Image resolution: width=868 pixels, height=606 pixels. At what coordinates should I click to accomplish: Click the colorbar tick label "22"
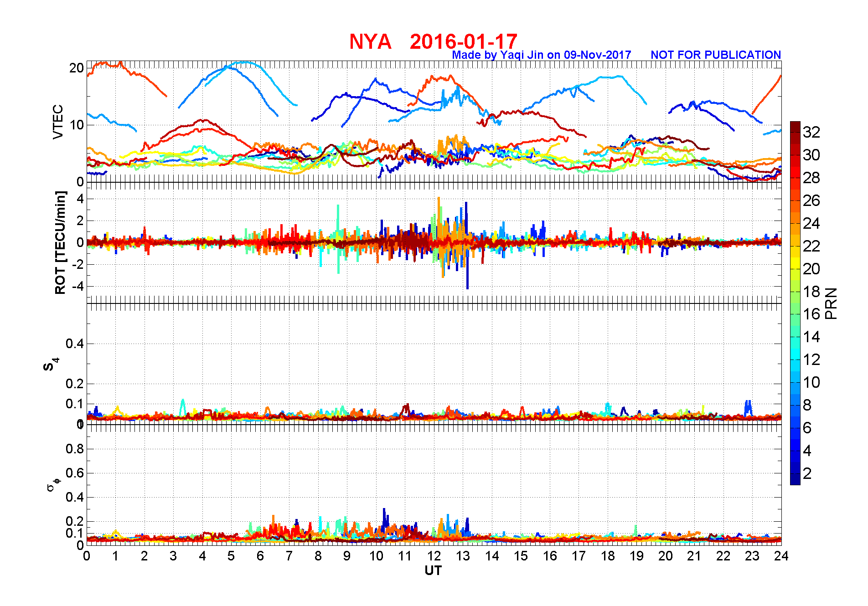pyautogui.click(x=811, y=246)
